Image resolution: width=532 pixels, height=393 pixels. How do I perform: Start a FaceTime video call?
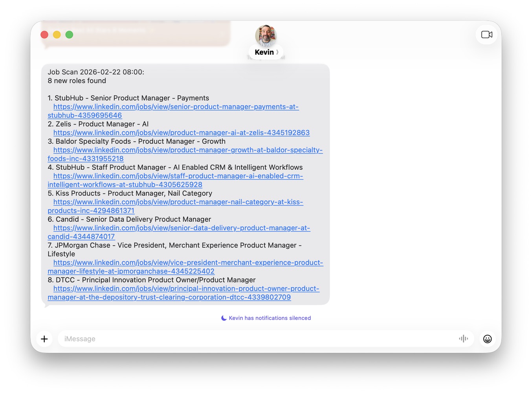click(486, 35)
